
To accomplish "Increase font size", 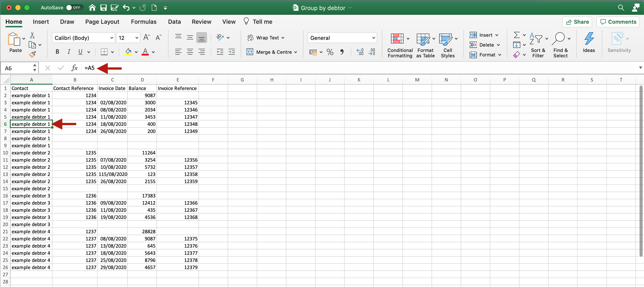I will tap(147, 38).
